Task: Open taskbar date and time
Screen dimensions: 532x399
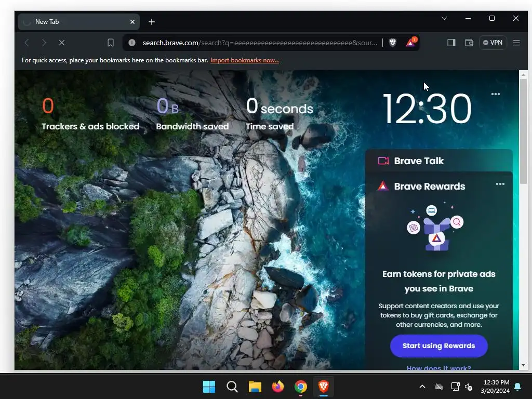Action: pyautogui.click(x=495, y=387)
